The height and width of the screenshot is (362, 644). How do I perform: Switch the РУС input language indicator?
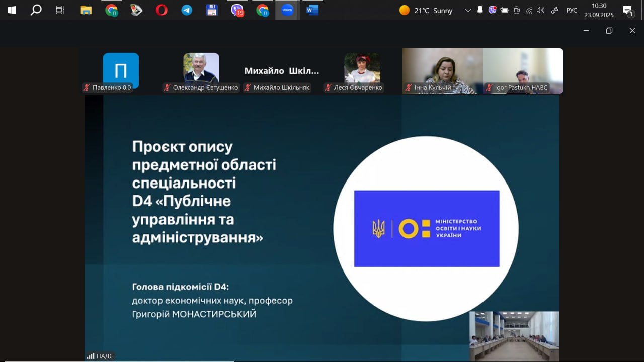[572, 10]
